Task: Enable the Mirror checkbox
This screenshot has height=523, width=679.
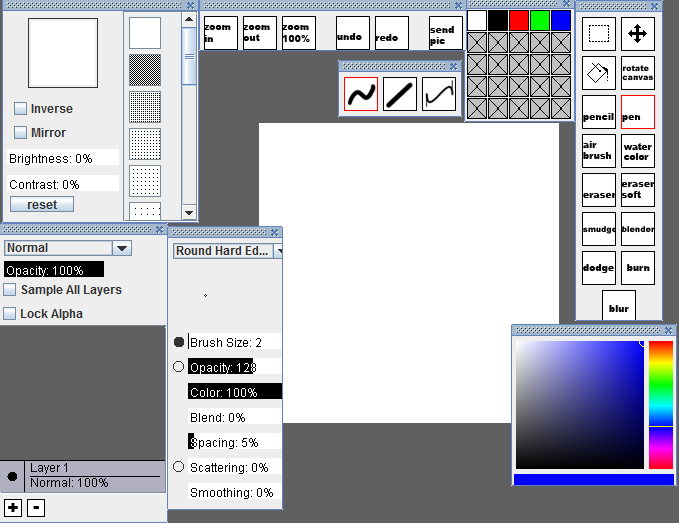Action: click(x=20, y=132)
